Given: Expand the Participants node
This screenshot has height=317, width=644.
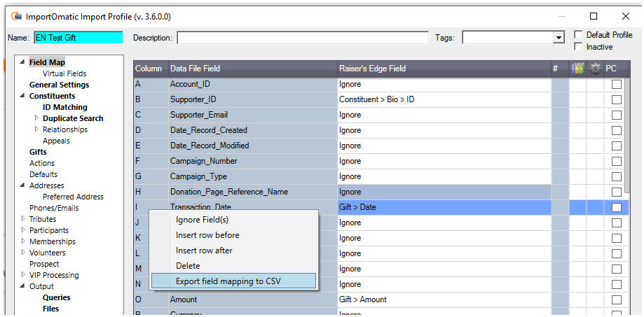Looking at the screenshot, I should click(23, 230).
